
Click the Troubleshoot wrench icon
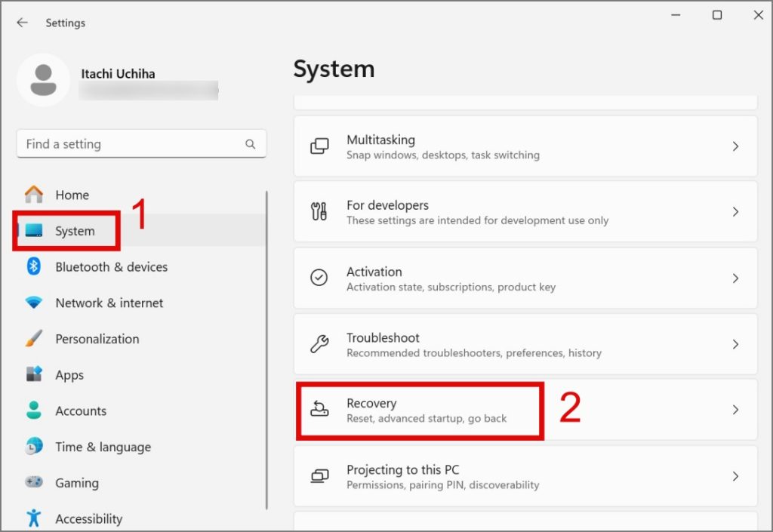click(320, 344)
